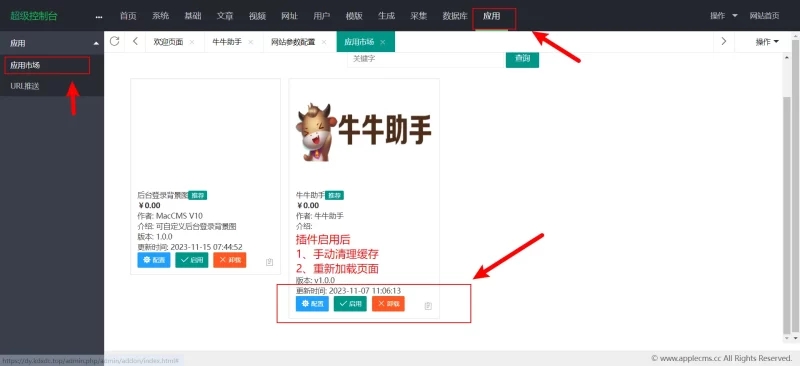Image resolution: width=800 pixels, height=366 pixels.
Task: Open the 应用 top menu
Action: pos(491,16)
